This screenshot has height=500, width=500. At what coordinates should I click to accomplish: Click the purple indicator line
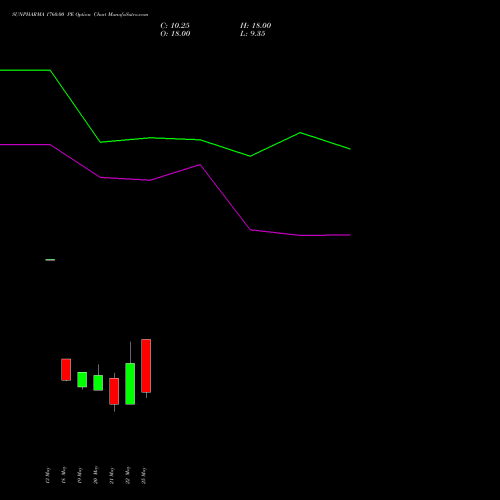point(175,172)
